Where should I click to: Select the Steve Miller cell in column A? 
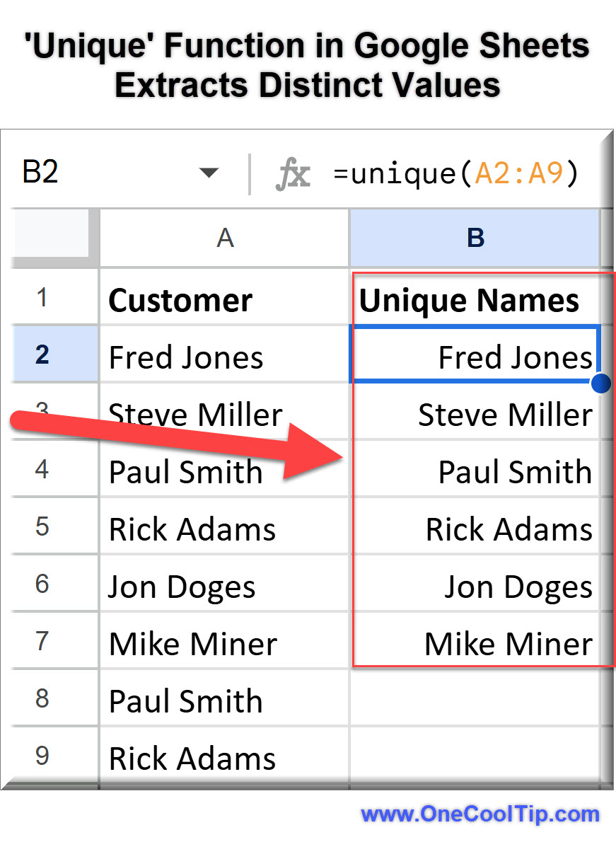pos(194,414)
